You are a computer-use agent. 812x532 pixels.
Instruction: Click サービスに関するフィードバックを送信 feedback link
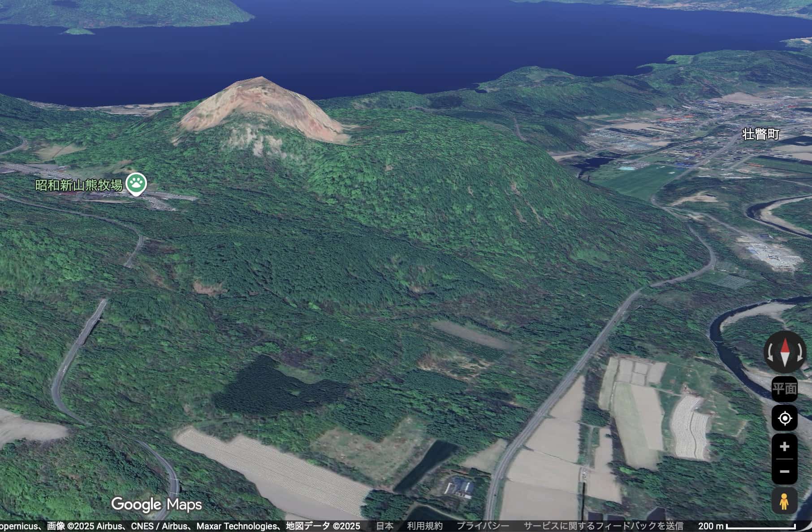pos(603,526)
